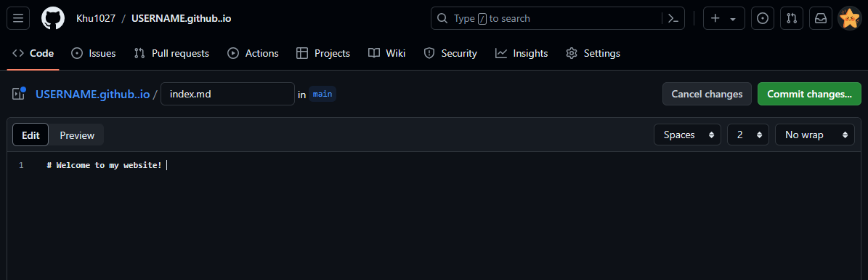Open the USERNAME.github..io repo link in header
The height and width of the screenshot is (280, 868).
(x=181, y=18)
